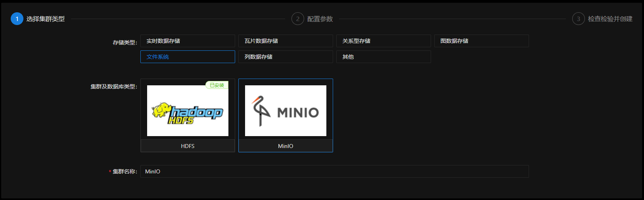Select the 文件系统 storage type

coord(188,57)
